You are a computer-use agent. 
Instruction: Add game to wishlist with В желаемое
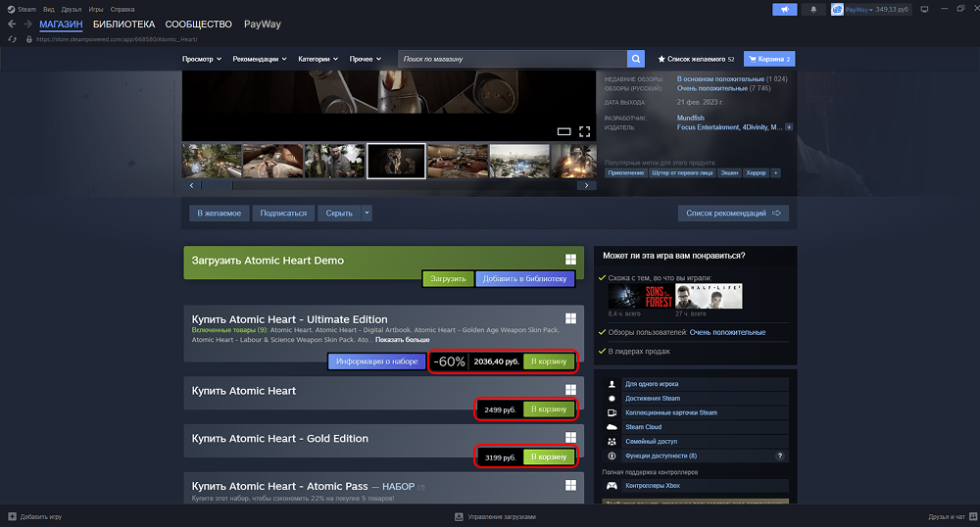tap(219, 213)
